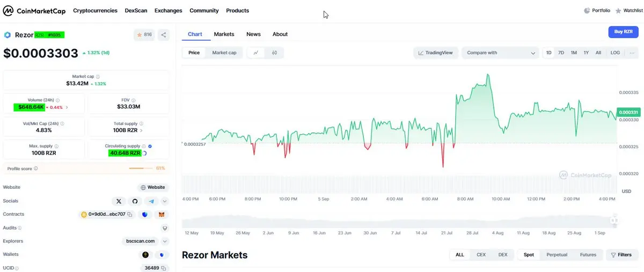Viewport: 644px width, 272px height.
Task: Expand Total supply details arrow
Action: [141, 130]
